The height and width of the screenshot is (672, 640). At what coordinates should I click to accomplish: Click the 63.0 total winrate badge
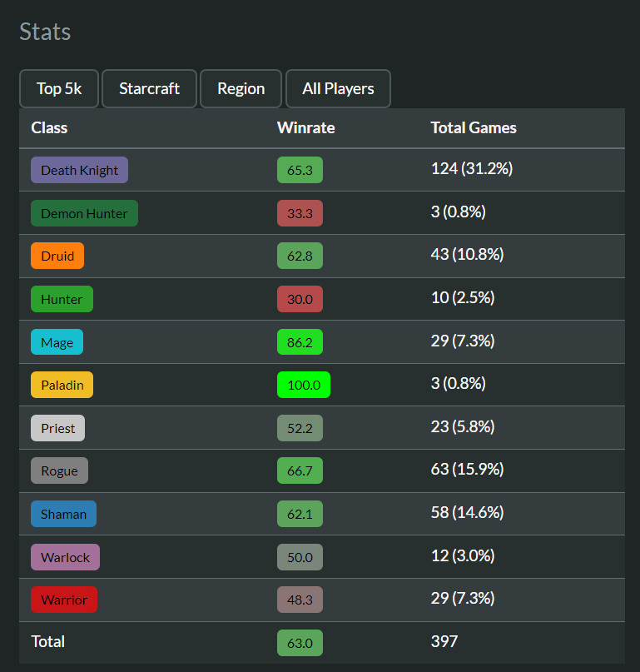coord(300,643)
